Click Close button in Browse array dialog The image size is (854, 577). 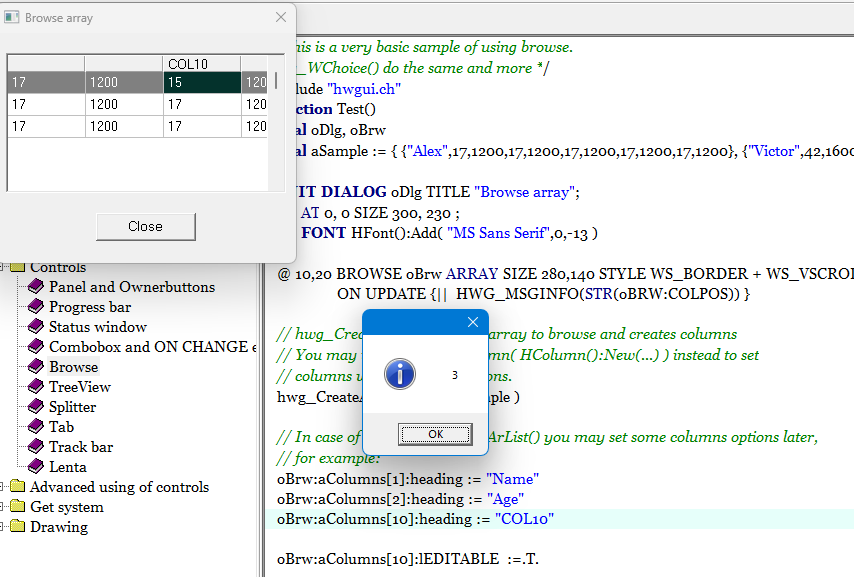coord(145,226)
